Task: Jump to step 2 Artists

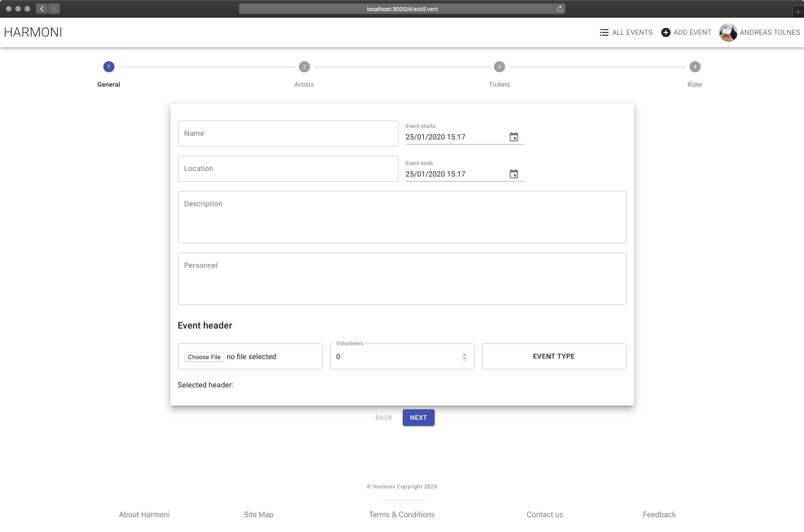Action: click(304, 67)
